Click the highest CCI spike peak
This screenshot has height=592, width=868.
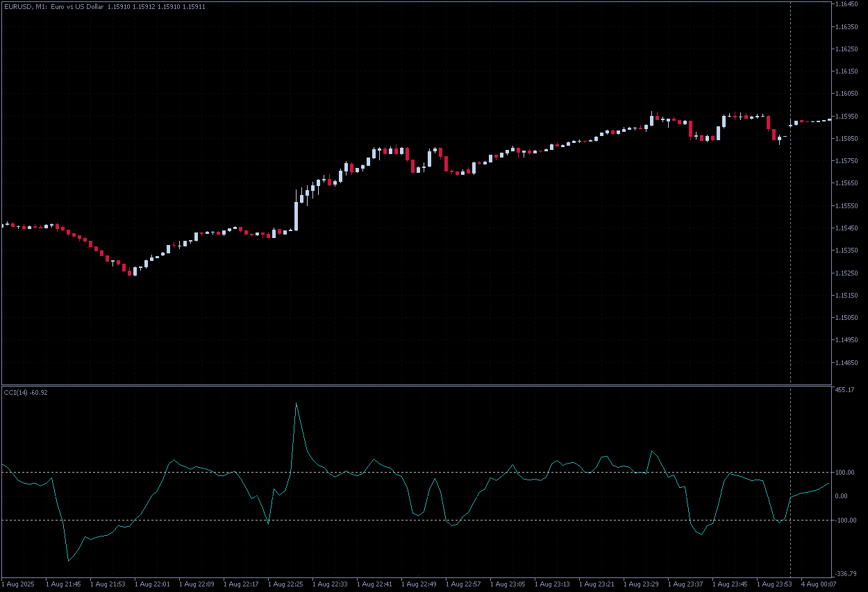[297, 403]
